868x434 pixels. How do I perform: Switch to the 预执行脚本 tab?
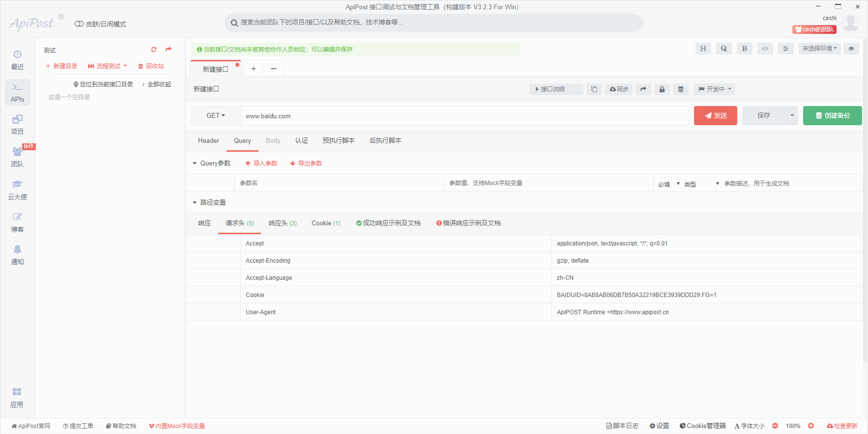pyautogui.click(x=339, y=141)
